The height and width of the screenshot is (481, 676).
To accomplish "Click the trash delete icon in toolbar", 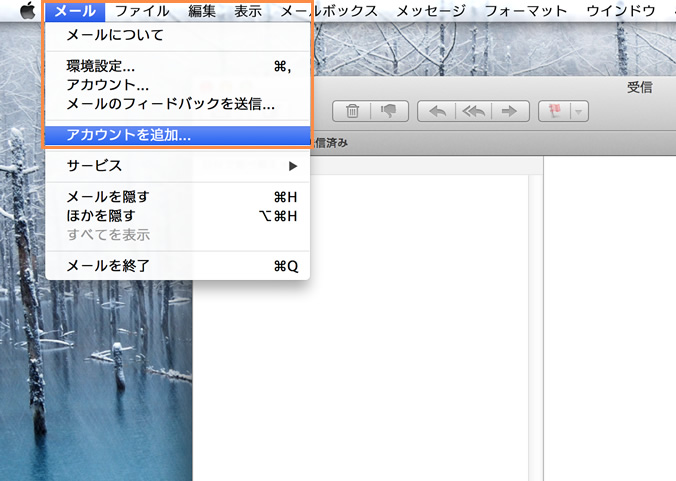I will point(352,111).
